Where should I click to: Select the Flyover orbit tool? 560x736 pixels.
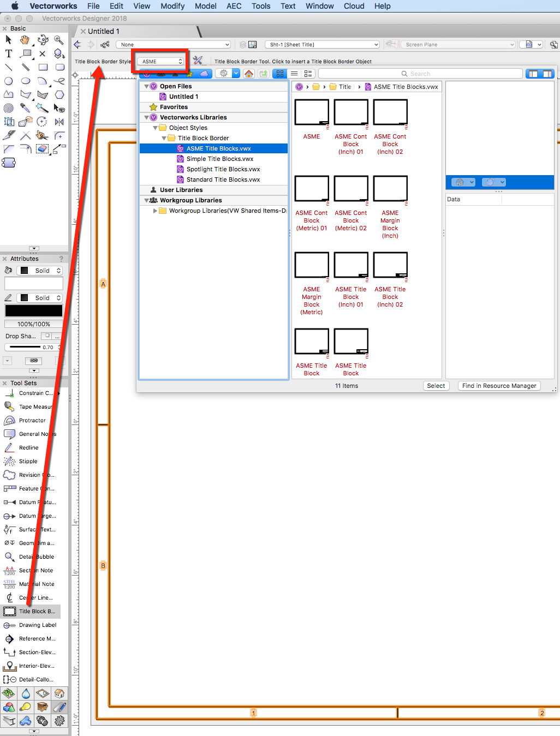click(43, 40)
